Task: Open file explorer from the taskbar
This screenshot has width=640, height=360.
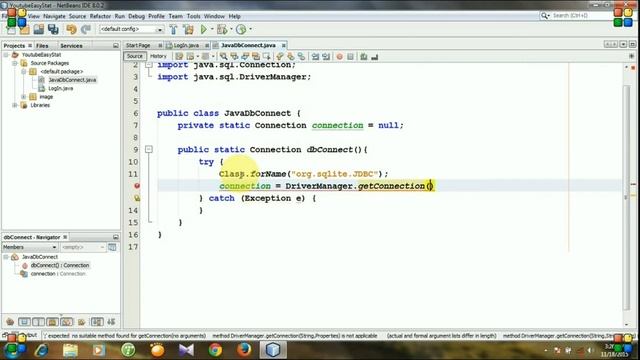Action: (x=70, y=350)
